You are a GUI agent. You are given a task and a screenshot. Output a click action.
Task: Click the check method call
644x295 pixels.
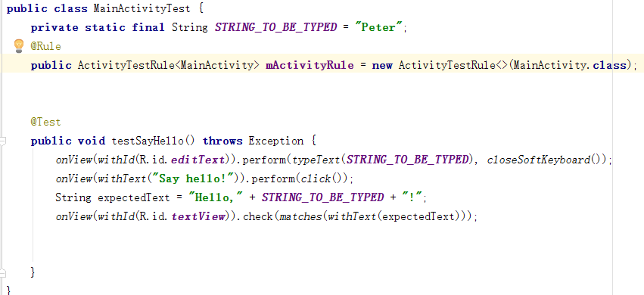click(258, 216)
